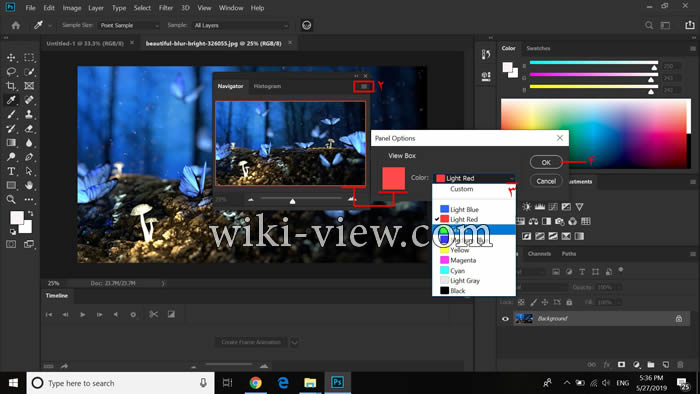This screenshot has width=700, height=394.
Task: Delete layer trash icon in Layers panel
Action: (x=680, y=365)
